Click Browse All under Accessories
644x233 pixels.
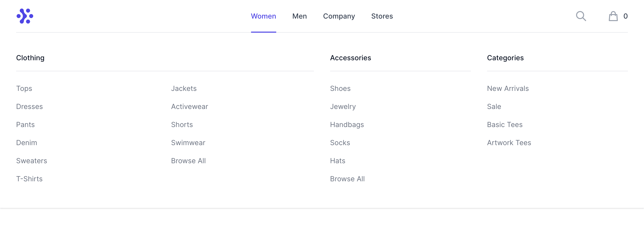347,179
